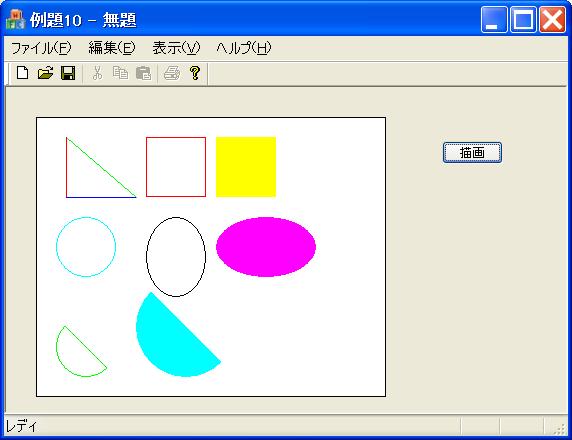Click the Paste clipboard icon
Screen dimensions: 572x440
(143, 73)
